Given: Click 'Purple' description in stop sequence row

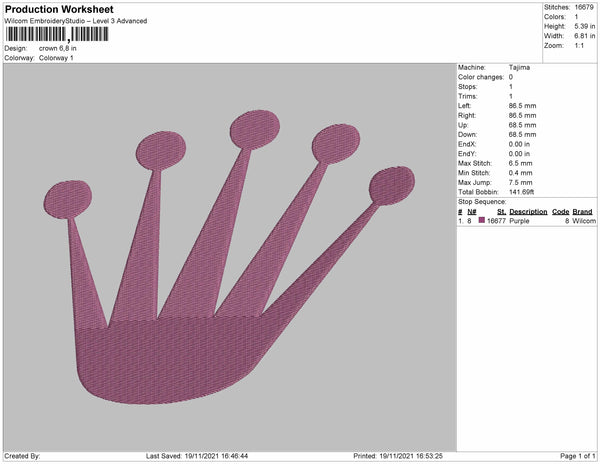Looking at the screenshot, I should (519, 221).
